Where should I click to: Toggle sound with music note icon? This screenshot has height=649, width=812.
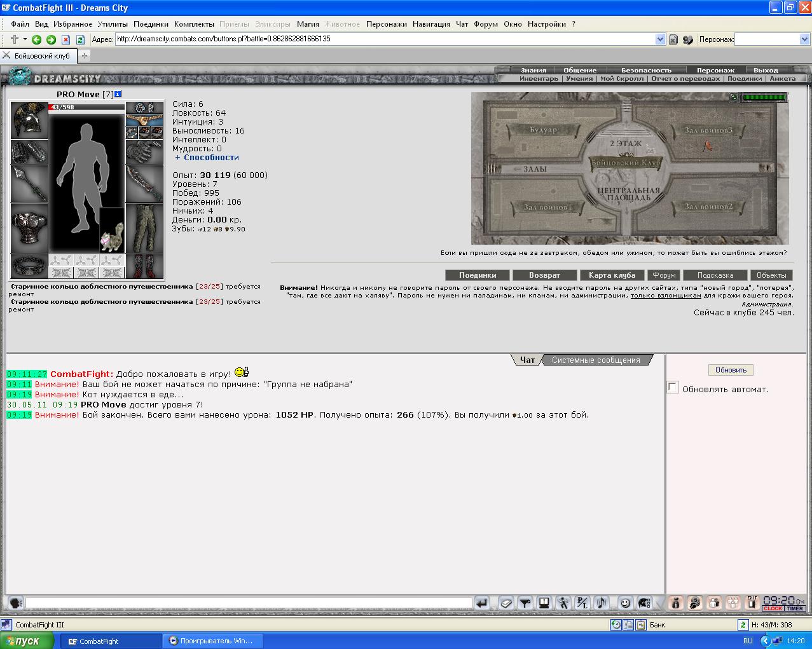tap(601, 603)
